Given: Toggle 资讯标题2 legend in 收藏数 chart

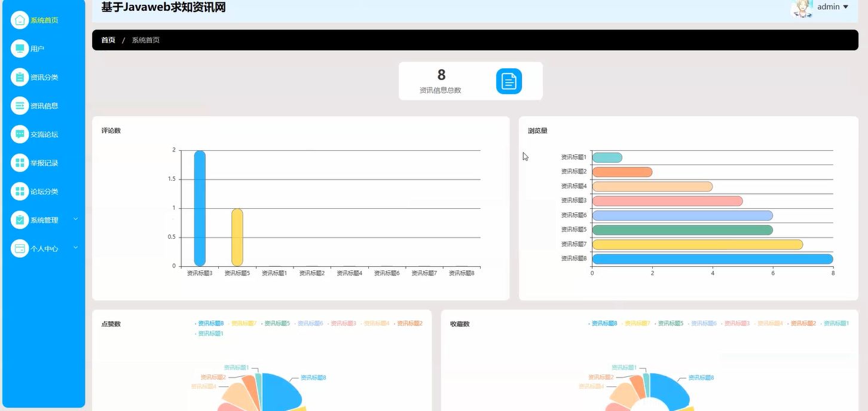Looking at the screenshot, I should (x=802, y=324).
